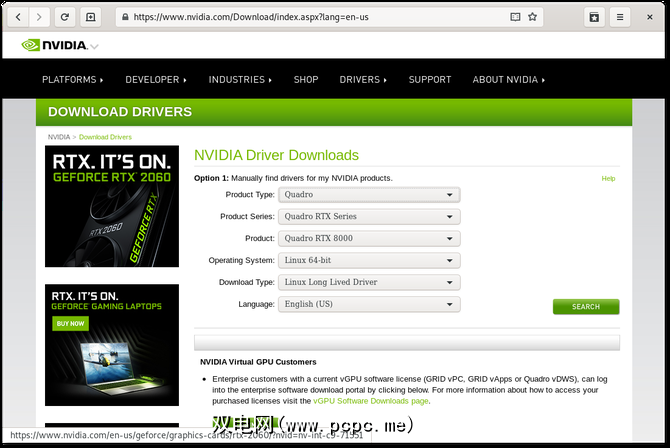Open a new tab with the plus-page icon
The image size is (670, 448).
[x=91, y=17]
